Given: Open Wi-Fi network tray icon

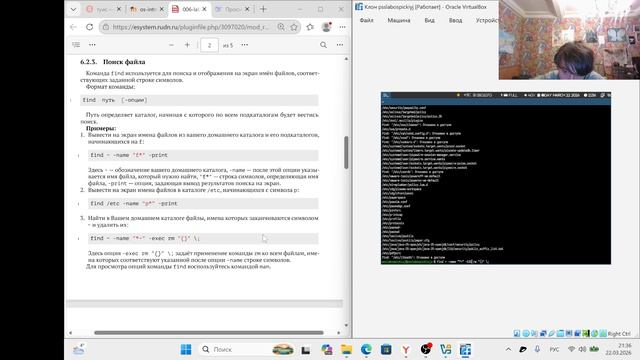Looking at the screenshot, I should click(571, 349).
